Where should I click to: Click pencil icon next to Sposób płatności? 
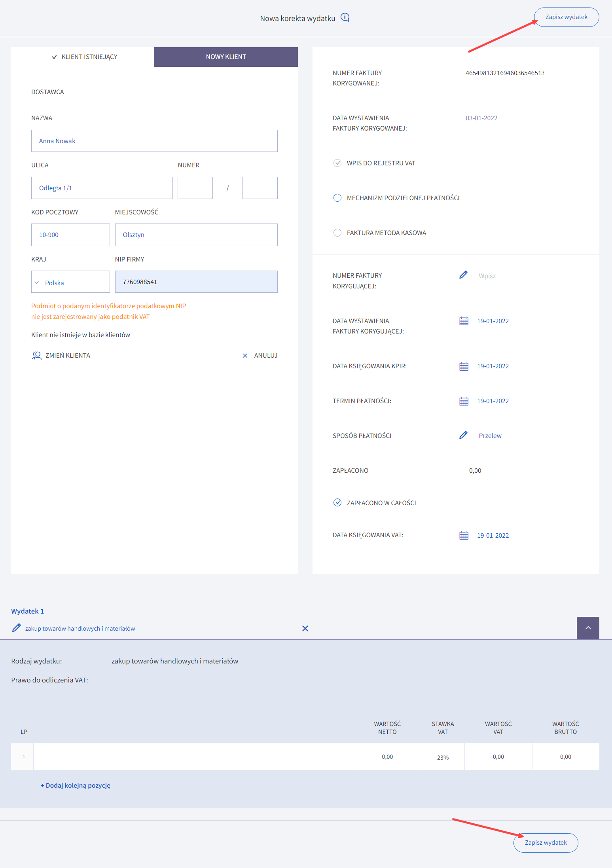pos(463,436)
